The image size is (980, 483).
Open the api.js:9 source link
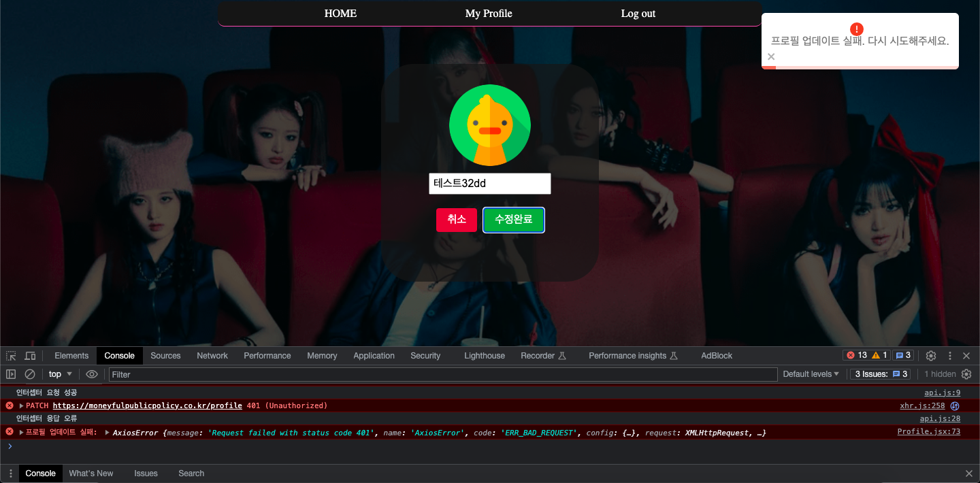click(942, 393)
